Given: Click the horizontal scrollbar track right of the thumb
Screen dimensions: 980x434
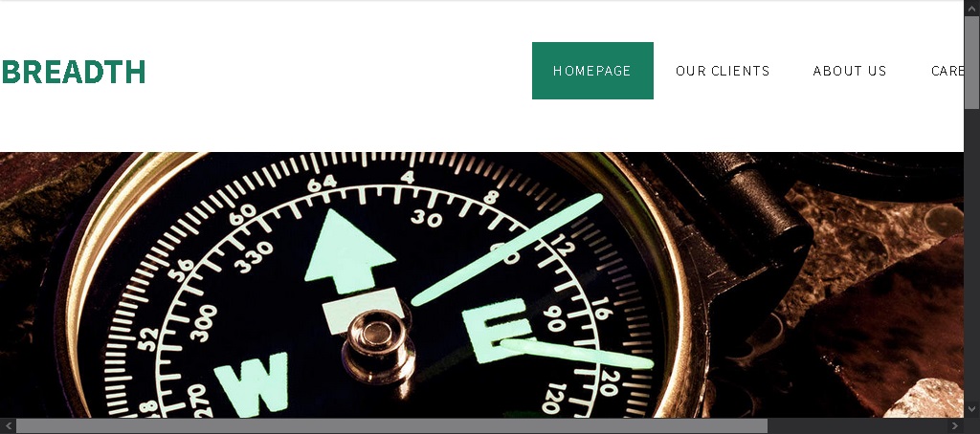Looking at the screenshot, I should click(857, 426).
